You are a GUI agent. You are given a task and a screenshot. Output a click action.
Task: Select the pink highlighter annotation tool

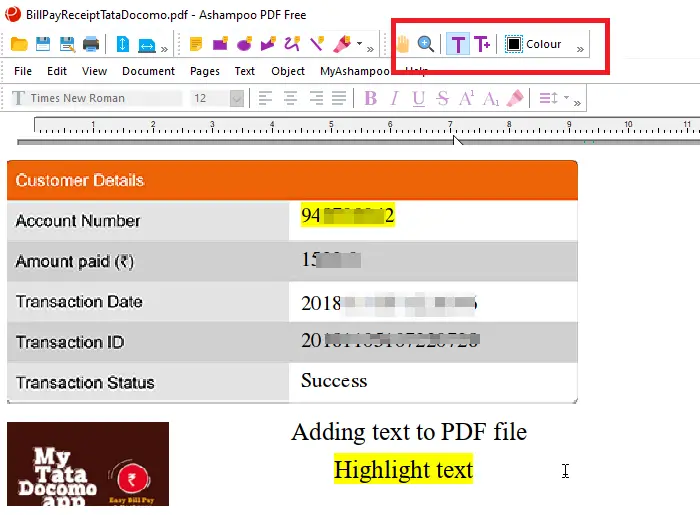[x=342, y=44]
